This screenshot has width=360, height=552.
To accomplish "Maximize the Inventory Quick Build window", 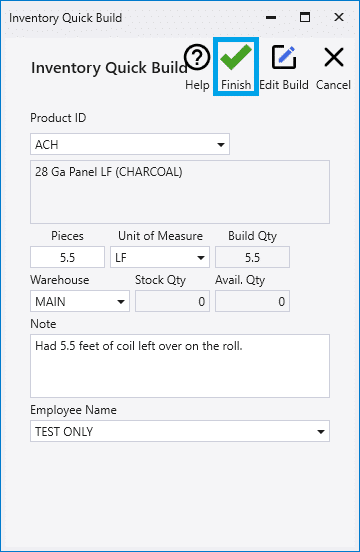I will click(x=305, y=17).
